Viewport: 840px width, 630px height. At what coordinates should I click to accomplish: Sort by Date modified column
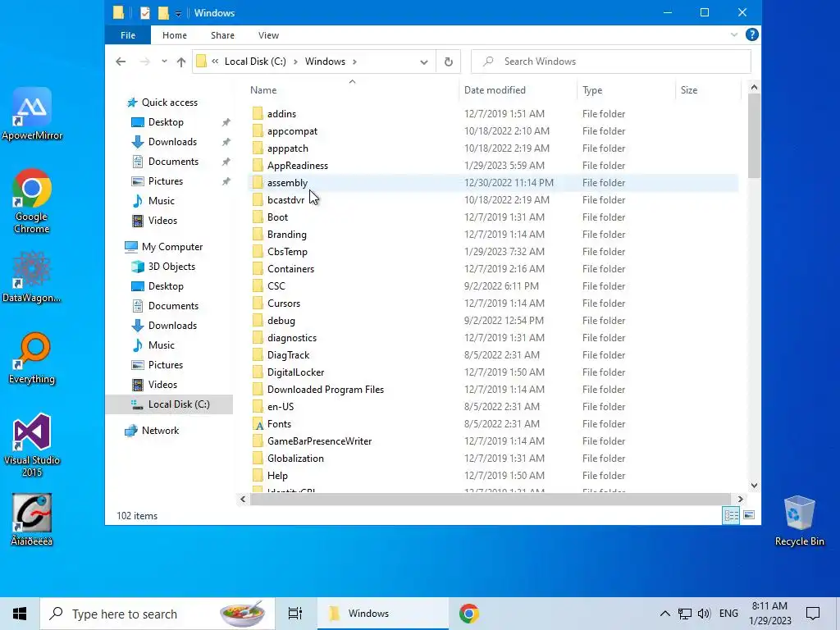495,90
